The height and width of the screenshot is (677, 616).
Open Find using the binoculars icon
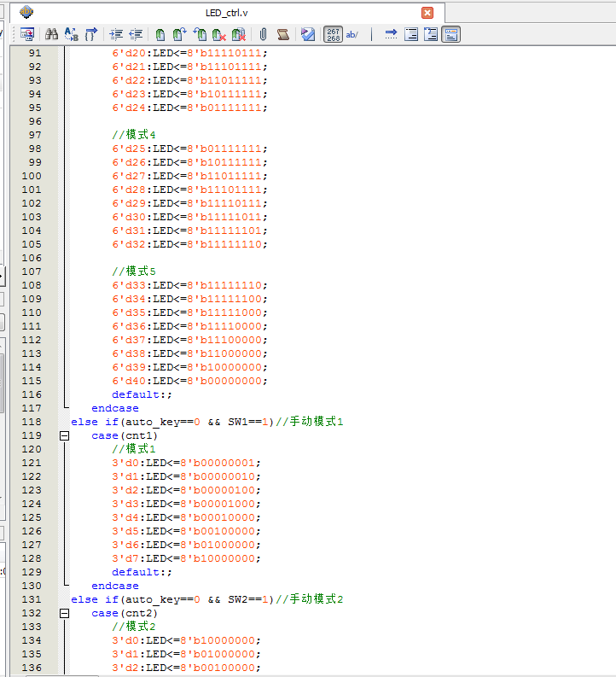tap(51, 34)
